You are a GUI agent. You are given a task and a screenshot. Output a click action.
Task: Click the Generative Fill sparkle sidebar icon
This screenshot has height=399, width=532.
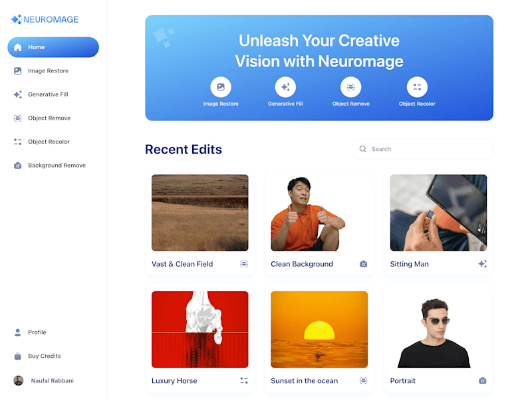[x=18, y=94]
